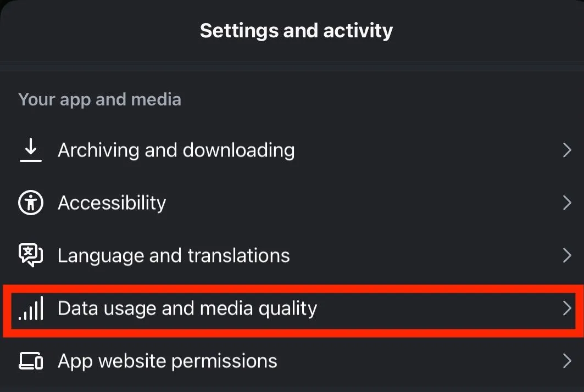Open Data usage and media quality settings
Image resolution: width=584 pixels, height=392 pixels.
coord(187,309)
